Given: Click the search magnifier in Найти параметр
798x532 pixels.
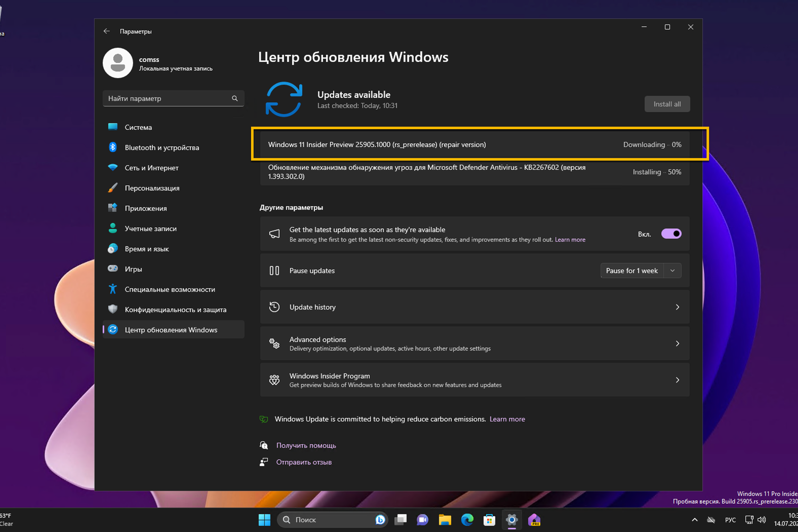Looking at the screenshot, I should click(x=235, y=98).
